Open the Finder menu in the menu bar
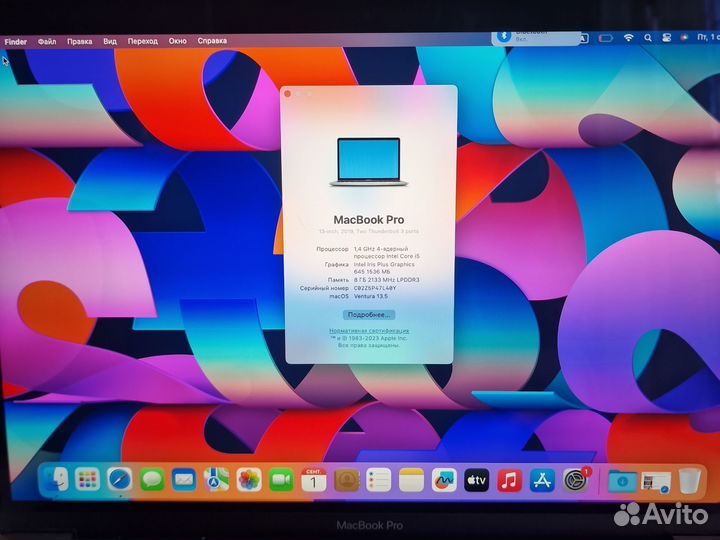Screen dimensions: 720x540 click(x=16, y=42)
